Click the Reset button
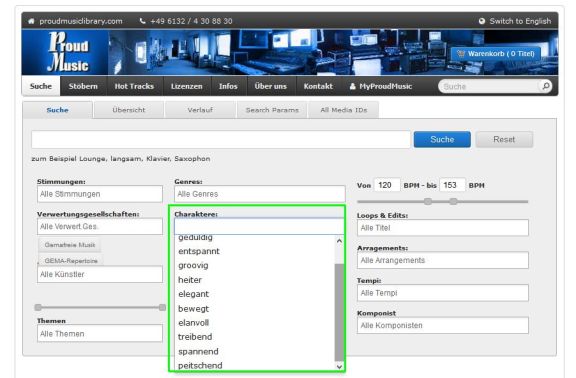The height and width of the screenshot is (378, 576). tap(504, 140)
